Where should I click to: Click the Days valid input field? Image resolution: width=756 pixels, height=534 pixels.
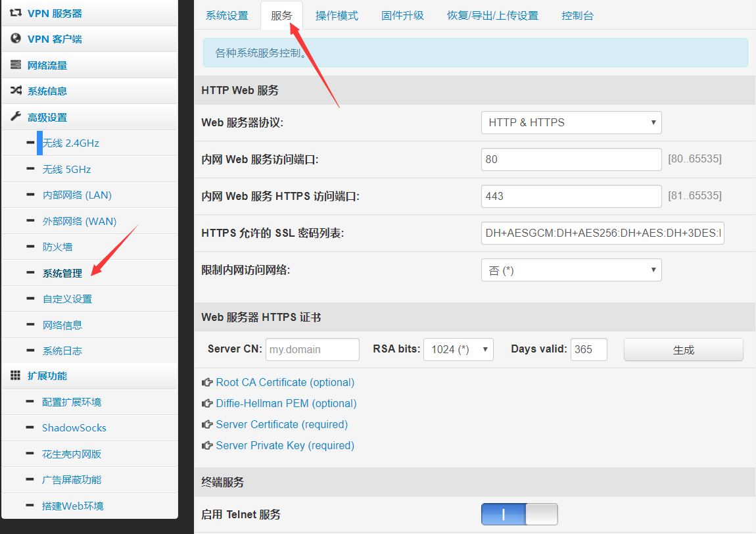click(589, 350)
